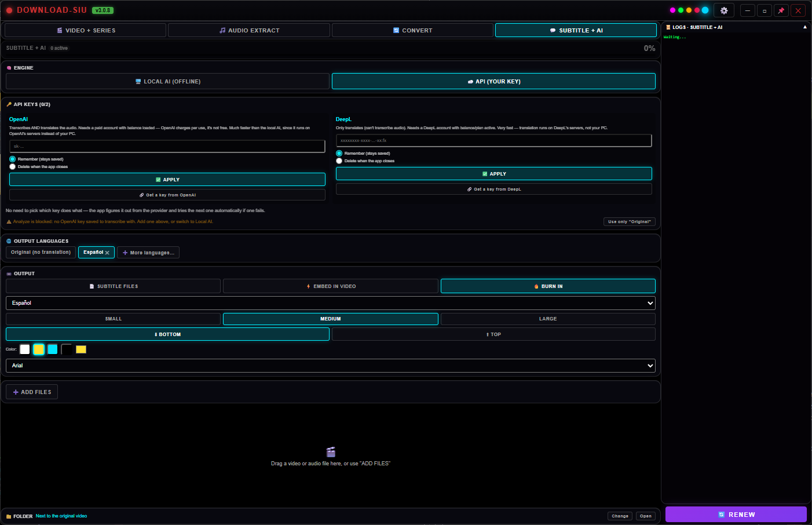
Task: Click the v3.0.8 version badge
Action: point(103,10)
